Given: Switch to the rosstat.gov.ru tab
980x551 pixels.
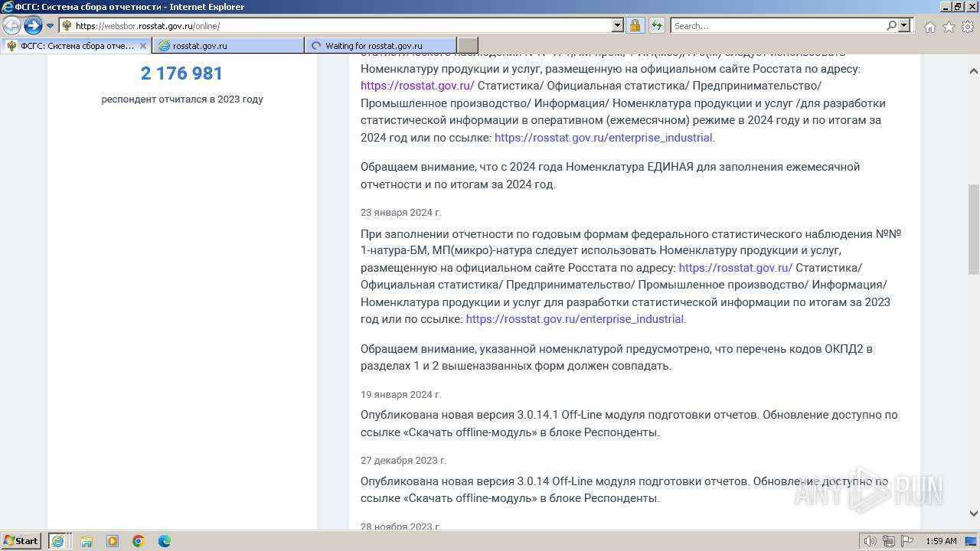Looking at the screenshot, I should [228, 46].
